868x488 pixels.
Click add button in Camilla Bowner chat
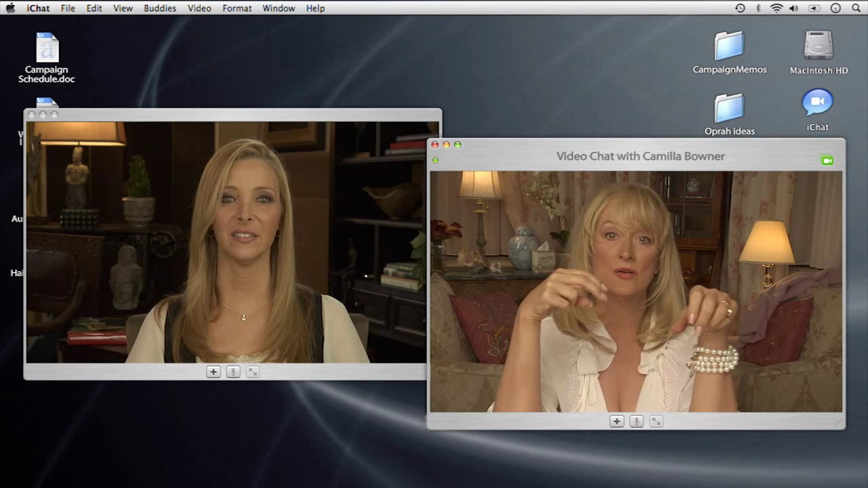pos(616,421)
